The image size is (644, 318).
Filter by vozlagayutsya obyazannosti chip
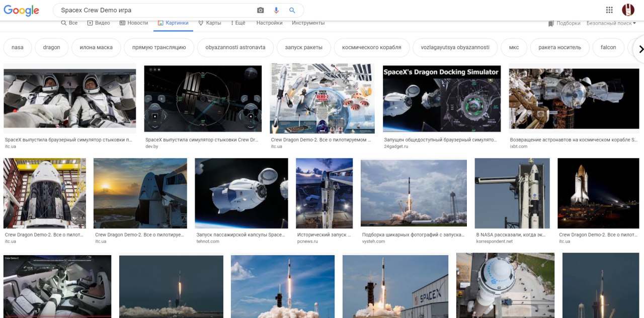tap(455, 48)
